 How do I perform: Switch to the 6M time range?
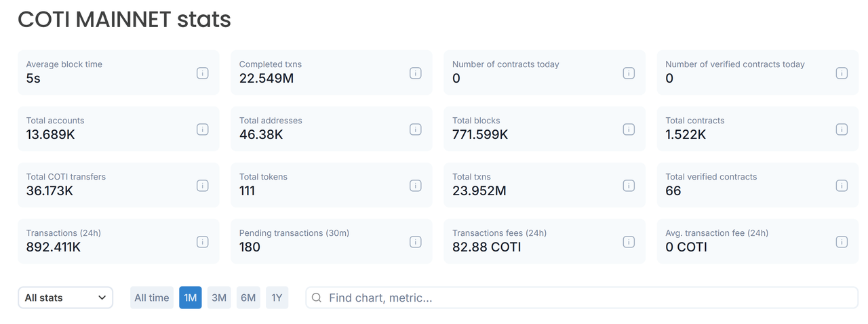pyautogui.click(x=248, y=298)
